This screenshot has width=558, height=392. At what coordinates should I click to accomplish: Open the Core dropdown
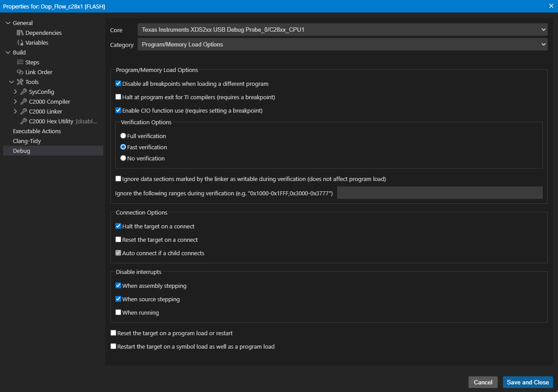(342, 30)
